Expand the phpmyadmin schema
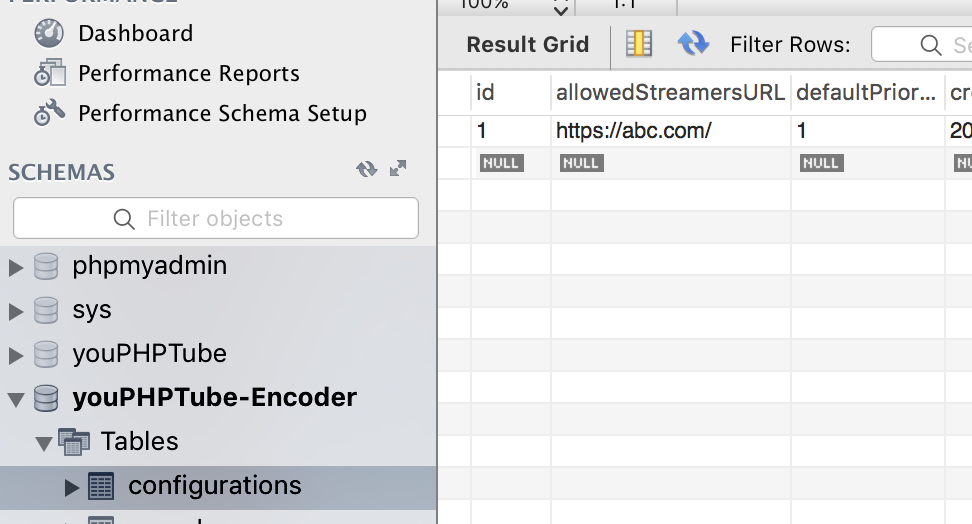Viewport: 972px width, 524px height. (16, 267)
